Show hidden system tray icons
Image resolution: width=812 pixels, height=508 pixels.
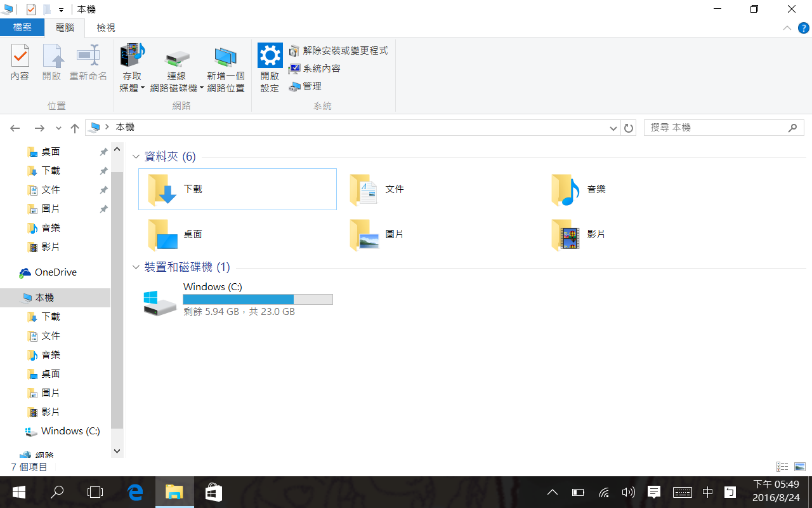point(553,492)
